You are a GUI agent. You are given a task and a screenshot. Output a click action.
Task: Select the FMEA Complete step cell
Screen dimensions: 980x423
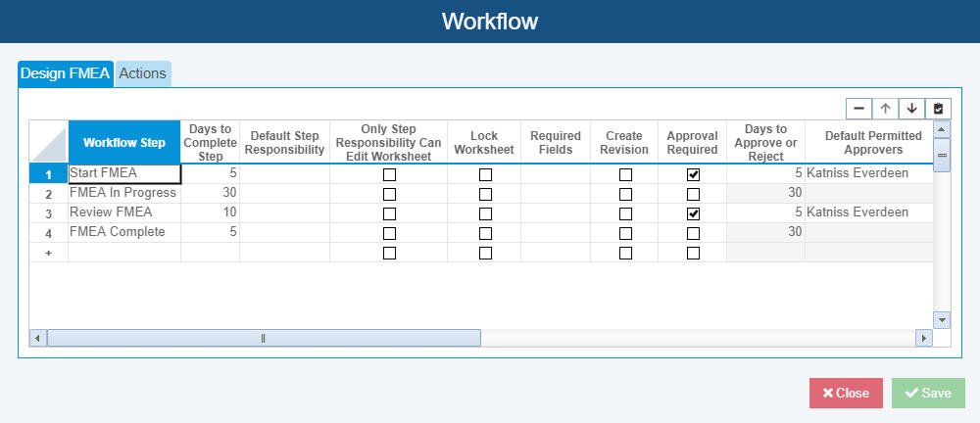[124, 232]
